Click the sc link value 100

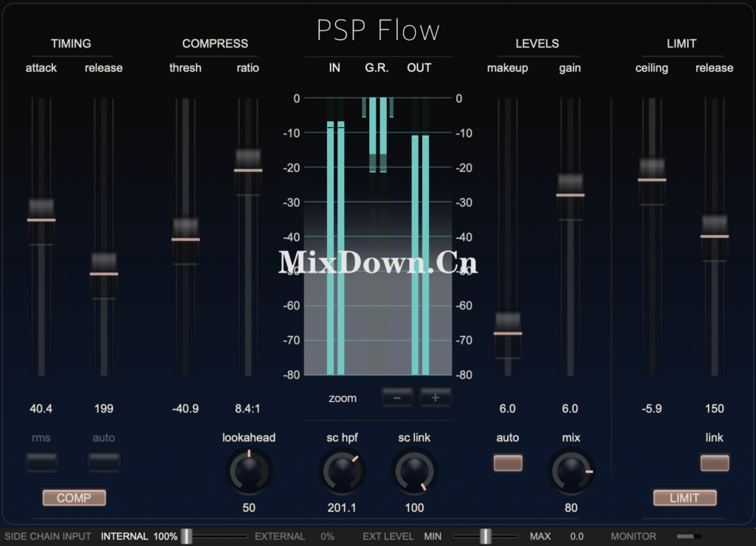click(x=414, y=508)
